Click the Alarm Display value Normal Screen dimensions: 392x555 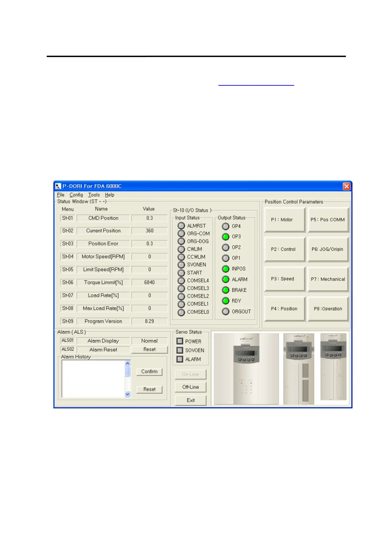click(x=150, y=341)
